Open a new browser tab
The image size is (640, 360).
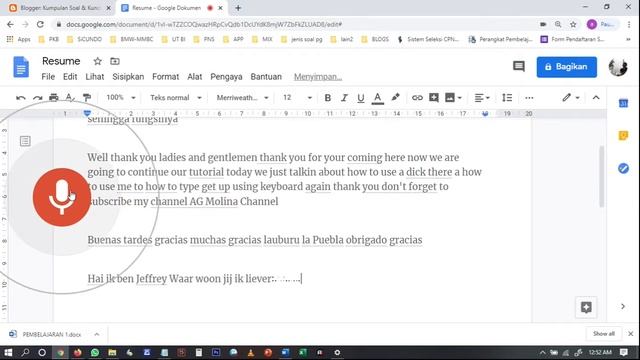238,8
